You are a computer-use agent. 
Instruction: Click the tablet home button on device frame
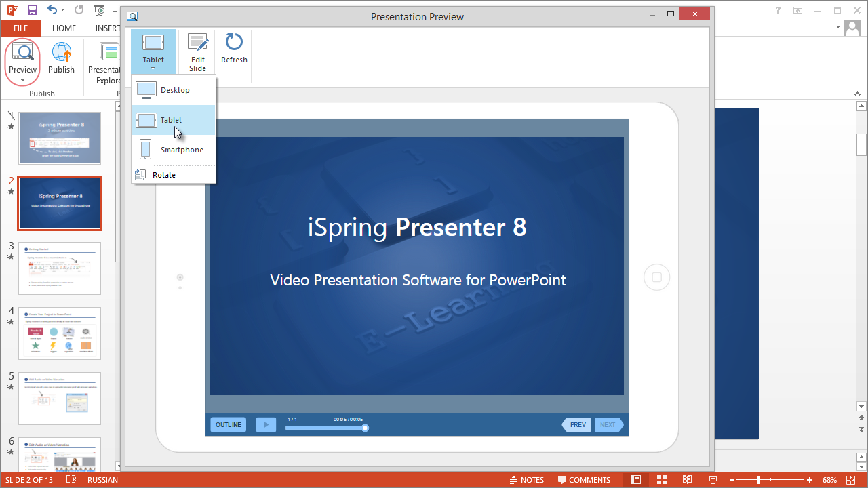coord(656,277)
